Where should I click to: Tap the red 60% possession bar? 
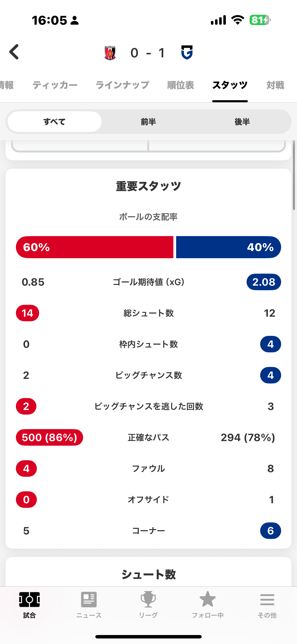click(94, 247)
